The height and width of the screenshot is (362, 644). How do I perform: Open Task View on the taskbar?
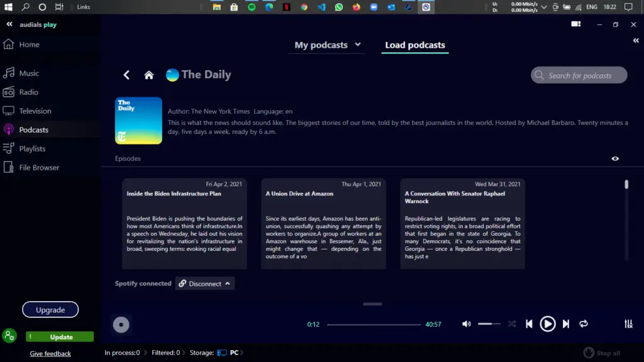(x=59, y=7)
